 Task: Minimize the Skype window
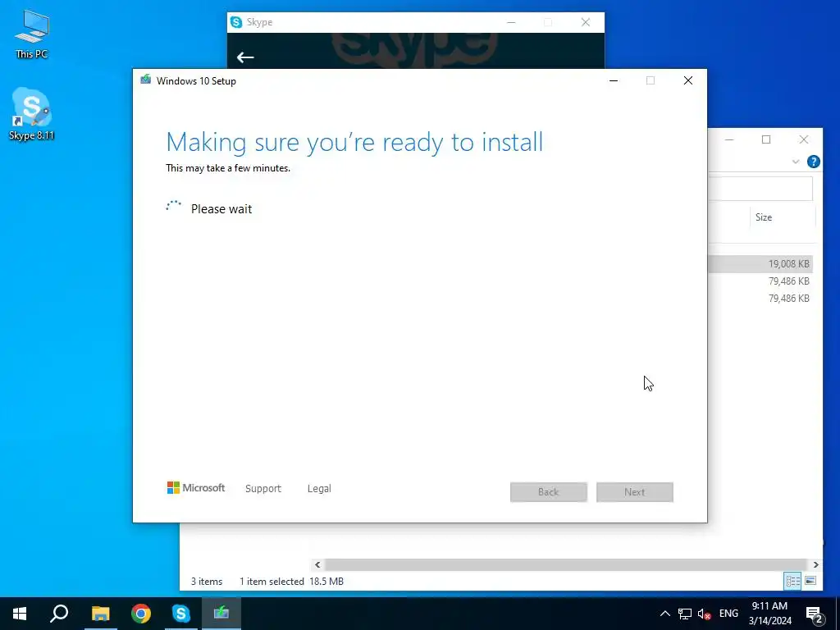512,22
